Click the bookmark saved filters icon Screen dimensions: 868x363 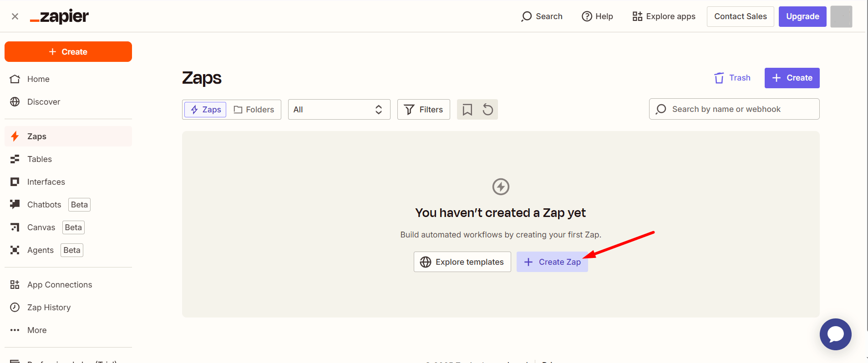467,110
